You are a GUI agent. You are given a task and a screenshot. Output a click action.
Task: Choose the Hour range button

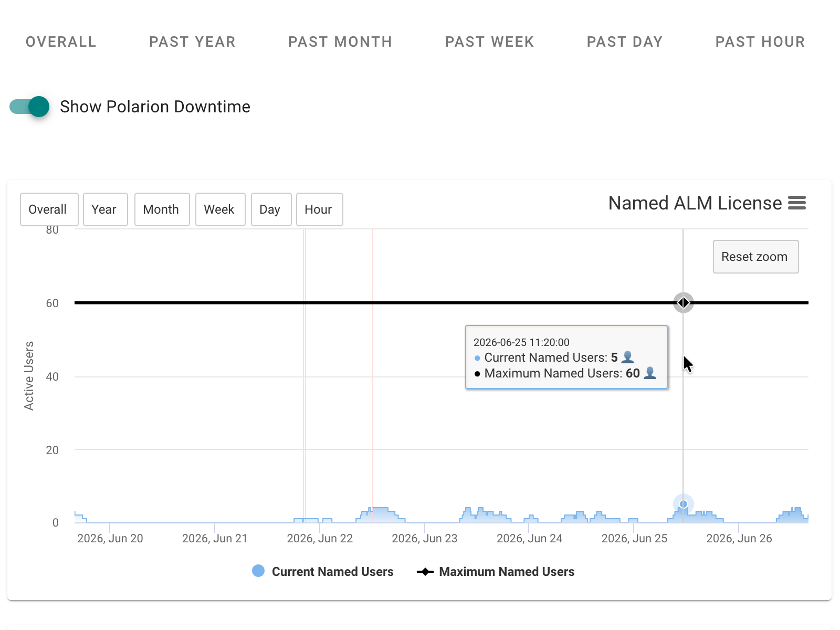tap(320, 209)
